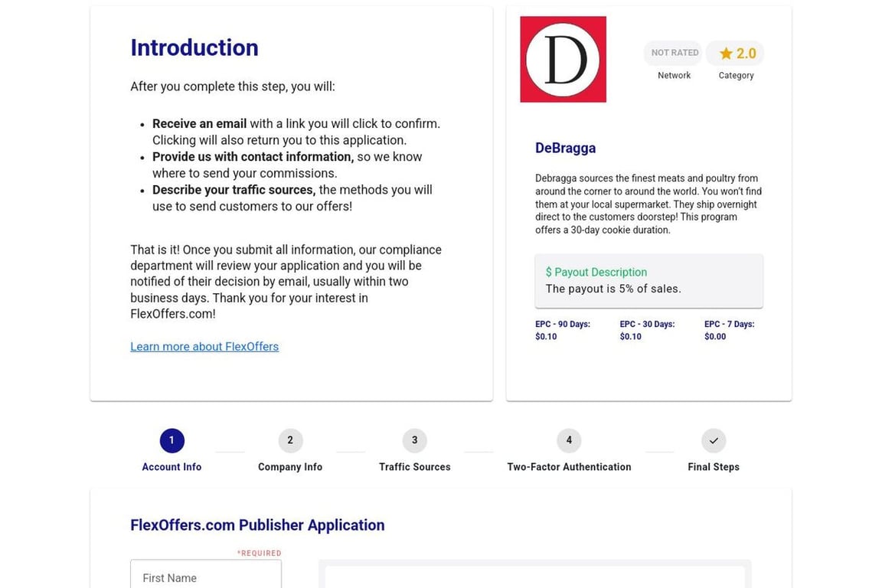This screenshot has width=882, height=588.
Task: Select step 1 Account Info circle
Action: coord(171,440)
